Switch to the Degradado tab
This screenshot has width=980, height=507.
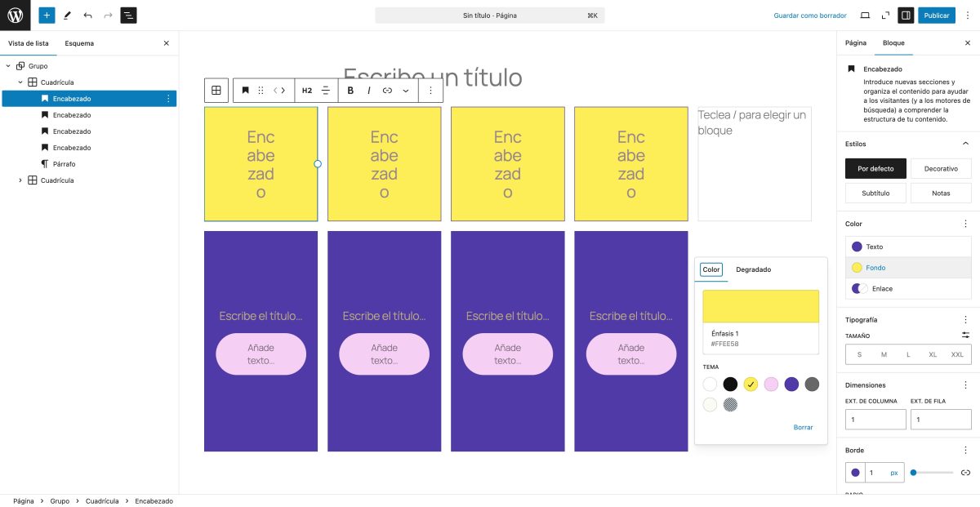pyautogui.click(x=753, y=269)
